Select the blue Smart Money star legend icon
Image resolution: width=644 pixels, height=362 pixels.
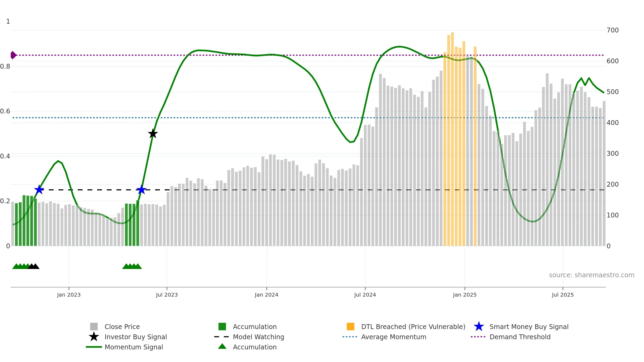(479, 327)
